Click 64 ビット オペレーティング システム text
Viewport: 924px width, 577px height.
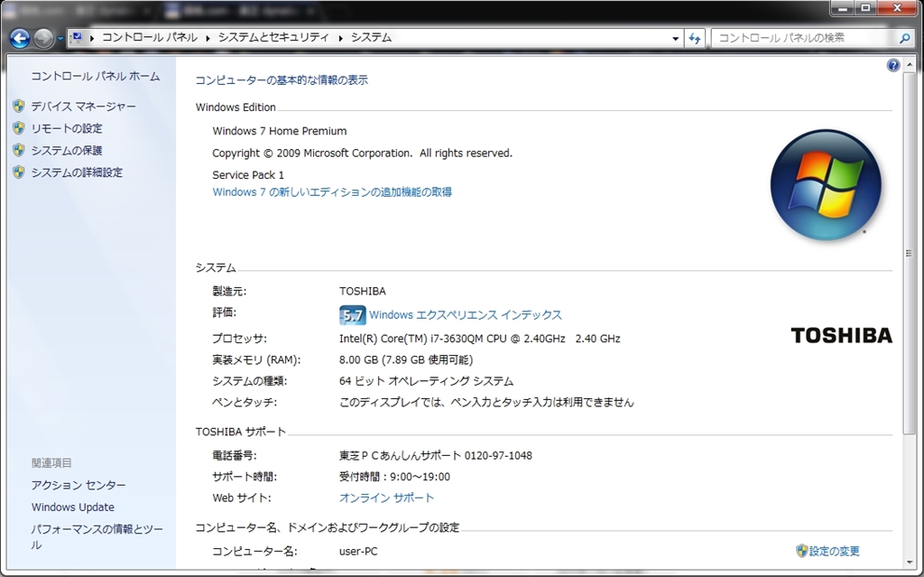coord(426,381)
